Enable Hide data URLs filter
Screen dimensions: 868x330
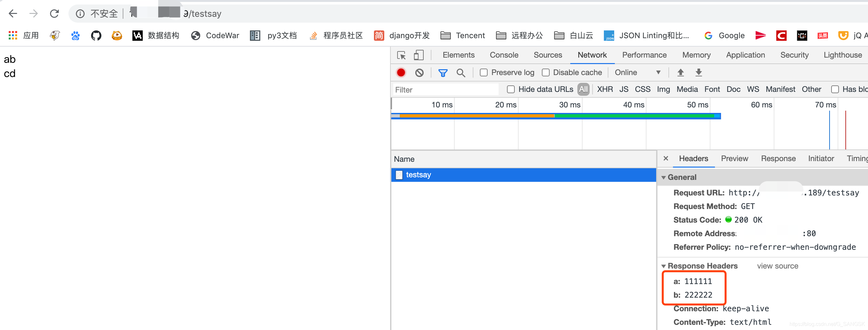tap(511, 89)
